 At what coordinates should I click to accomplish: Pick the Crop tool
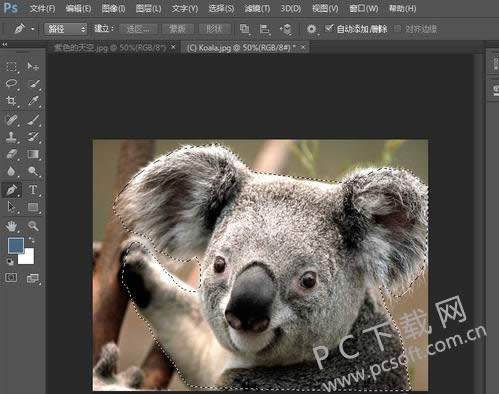coord(11,101)
